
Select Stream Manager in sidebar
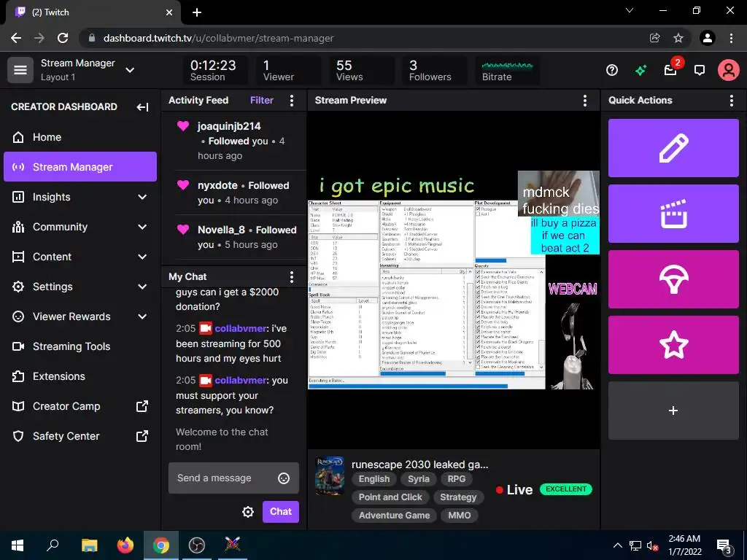coord(80,167)
